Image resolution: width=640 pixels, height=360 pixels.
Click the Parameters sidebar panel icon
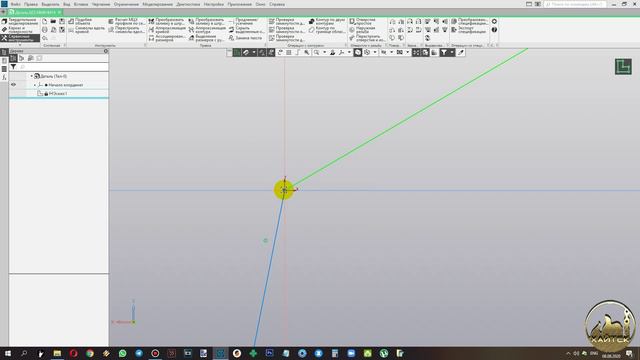(4, 61)
